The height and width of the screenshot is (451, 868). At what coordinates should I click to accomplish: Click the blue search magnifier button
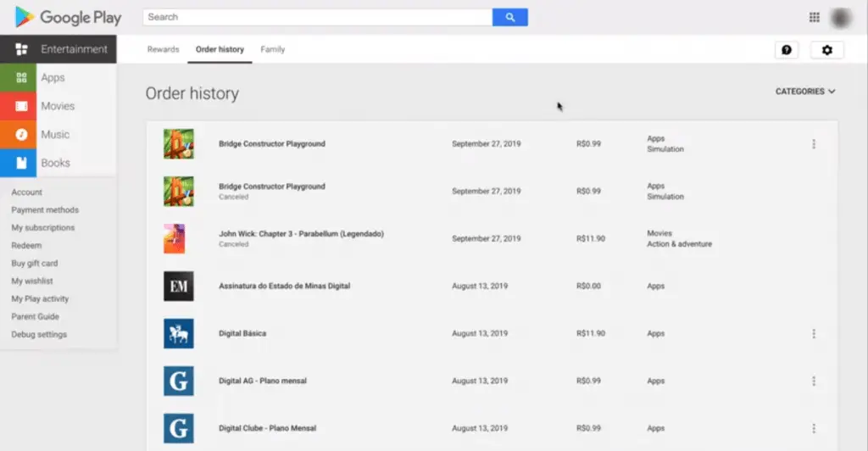point(509,17)
